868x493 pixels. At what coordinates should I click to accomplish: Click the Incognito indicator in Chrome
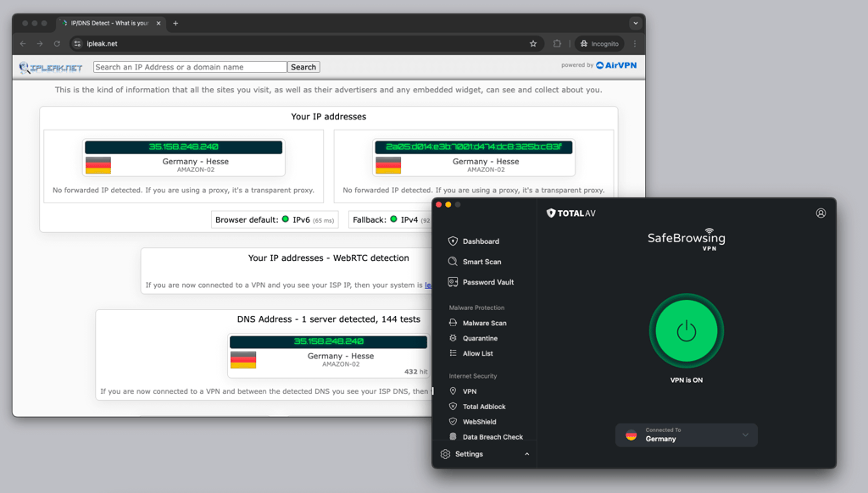tap(599, 44)
